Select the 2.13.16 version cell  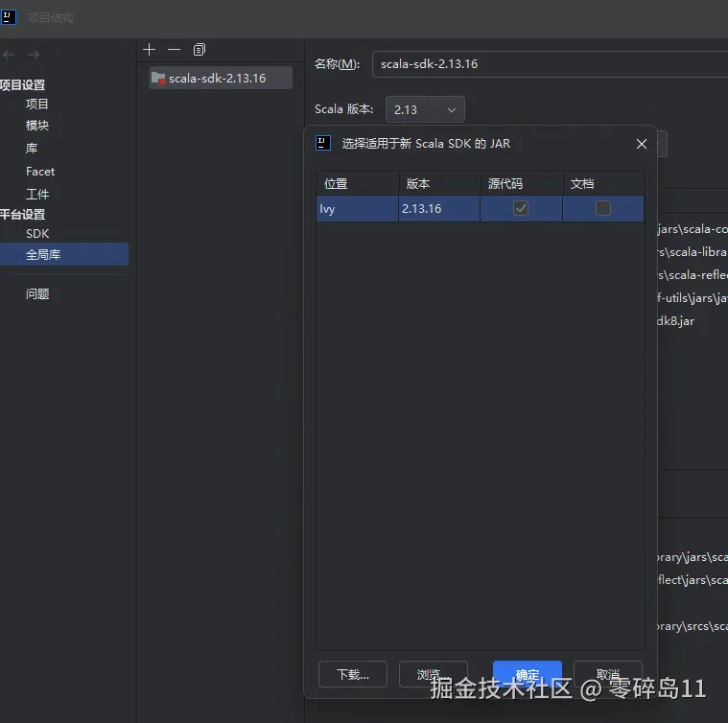click(439, 208)
